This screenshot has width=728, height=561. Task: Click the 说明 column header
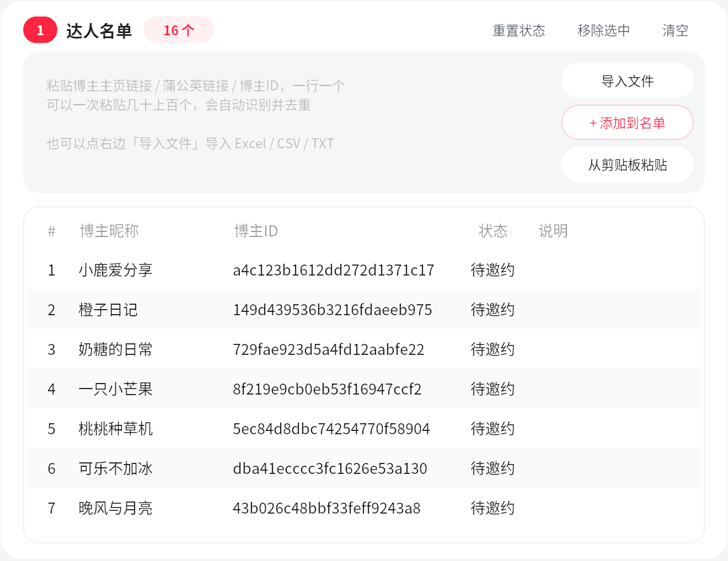coord(553,231)
